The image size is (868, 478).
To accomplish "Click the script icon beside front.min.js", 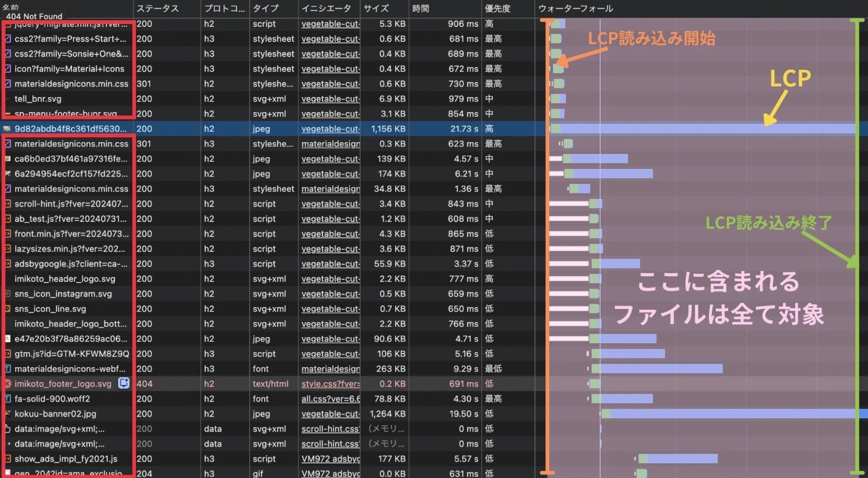I will (x=8, y=234).
